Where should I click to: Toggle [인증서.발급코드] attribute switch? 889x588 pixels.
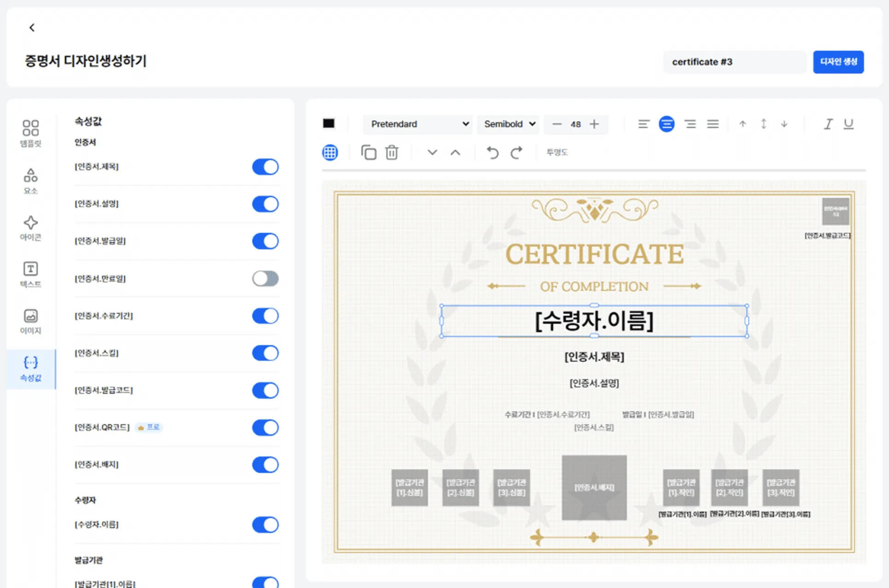266,390
